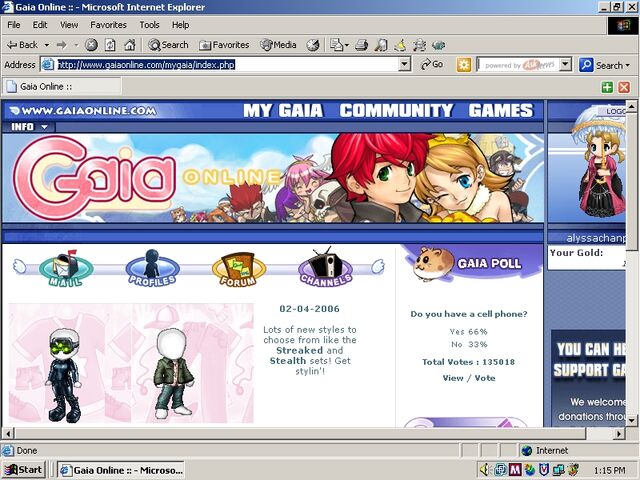Image resolution: width=640 pixels, height=480 pixels.
Task: Click the Internet zone globe icon
Action: click(527, 451)
